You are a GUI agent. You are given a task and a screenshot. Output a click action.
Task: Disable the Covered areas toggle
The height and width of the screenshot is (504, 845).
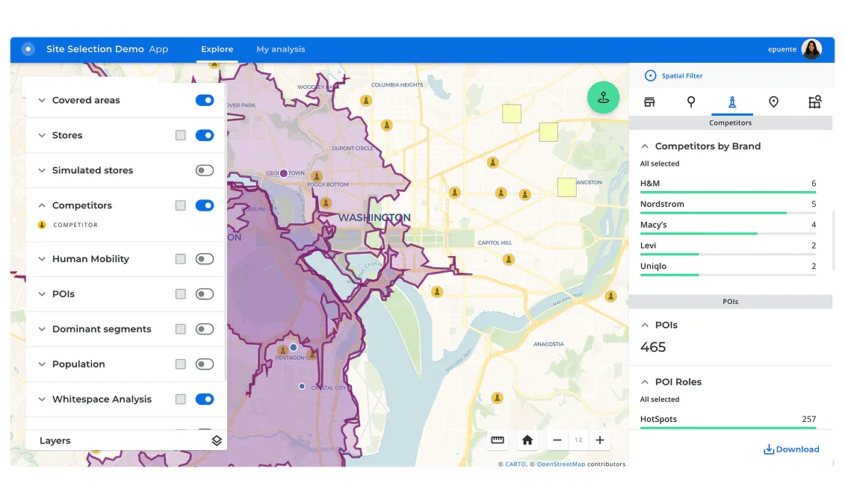coord(205,99)
